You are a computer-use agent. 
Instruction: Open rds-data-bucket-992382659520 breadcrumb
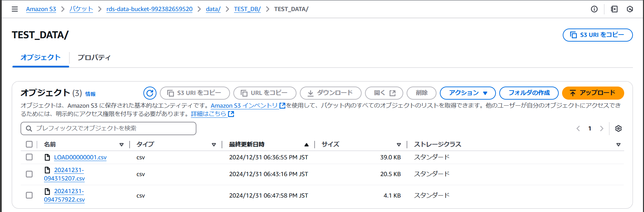point(149,9)
